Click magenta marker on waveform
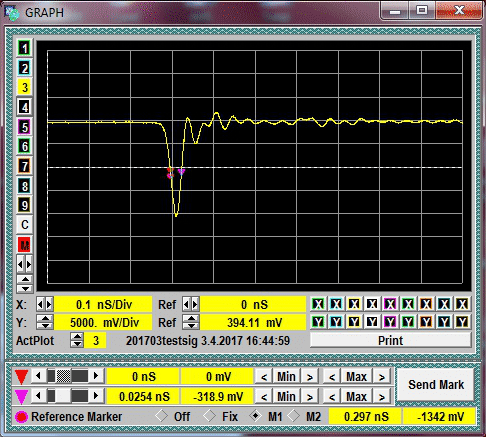 click(181, 172)
